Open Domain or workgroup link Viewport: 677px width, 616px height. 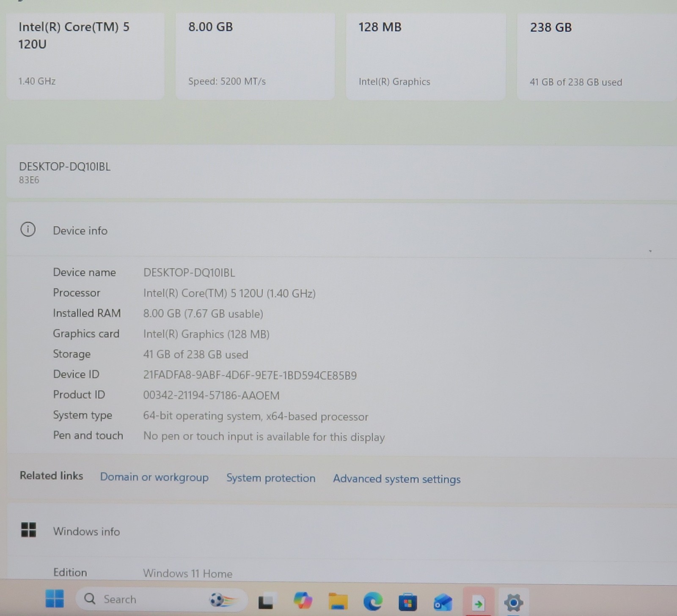154,477
